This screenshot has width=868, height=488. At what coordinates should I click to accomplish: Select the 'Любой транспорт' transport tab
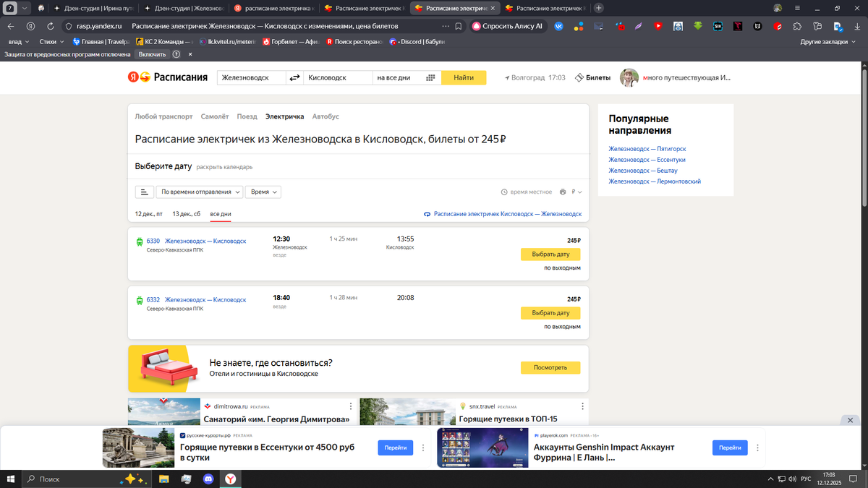[163, 116]
